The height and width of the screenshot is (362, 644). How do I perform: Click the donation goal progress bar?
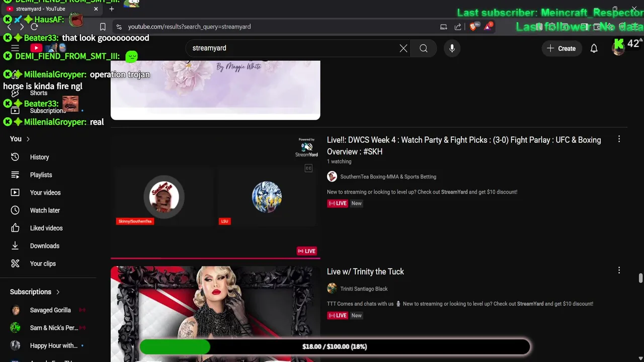(x=335, y=346)
